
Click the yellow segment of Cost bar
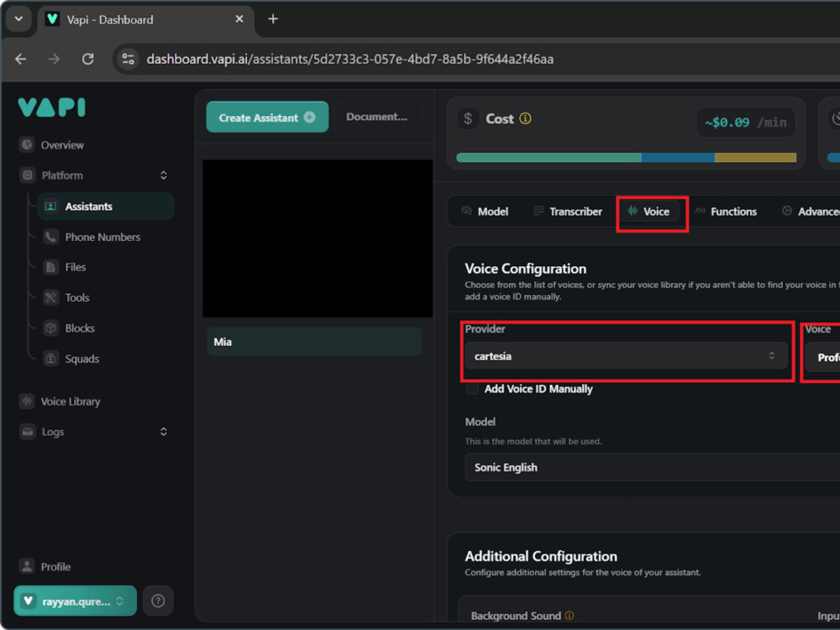pyautogui.click(x=755, y=158)
